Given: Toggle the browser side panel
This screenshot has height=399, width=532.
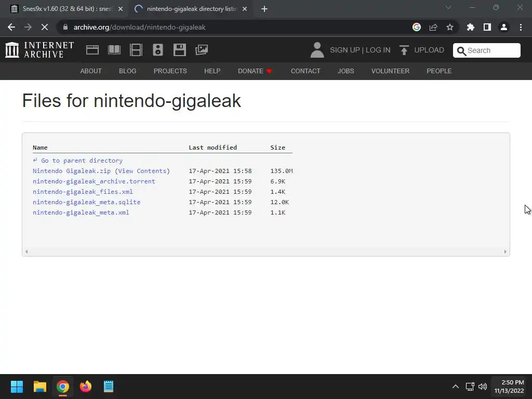Looking at the screenshot, I should point(487,27).
